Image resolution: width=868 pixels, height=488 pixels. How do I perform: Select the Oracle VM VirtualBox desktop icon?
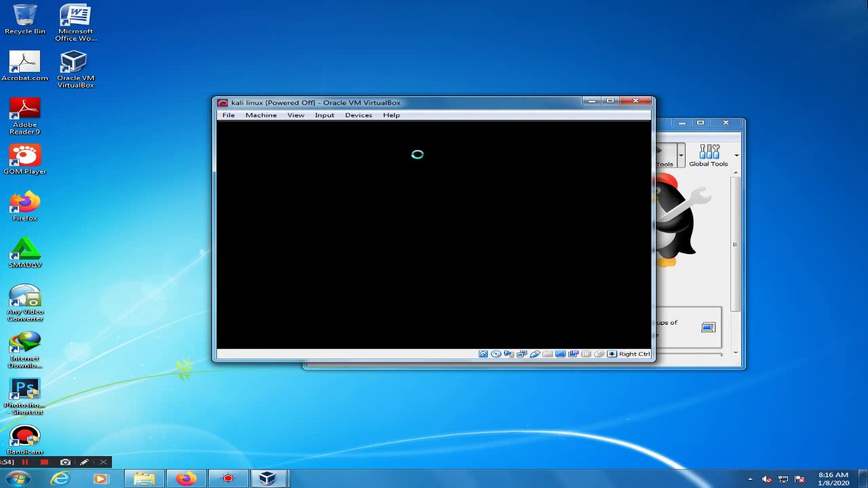[x=75, y=69]
